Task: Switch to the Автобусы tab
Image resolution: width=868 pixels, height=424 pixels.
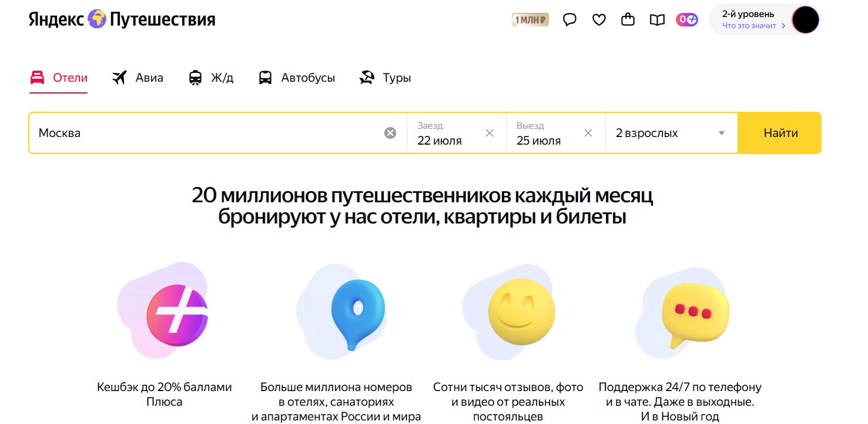Action: (x=297, y=78)
